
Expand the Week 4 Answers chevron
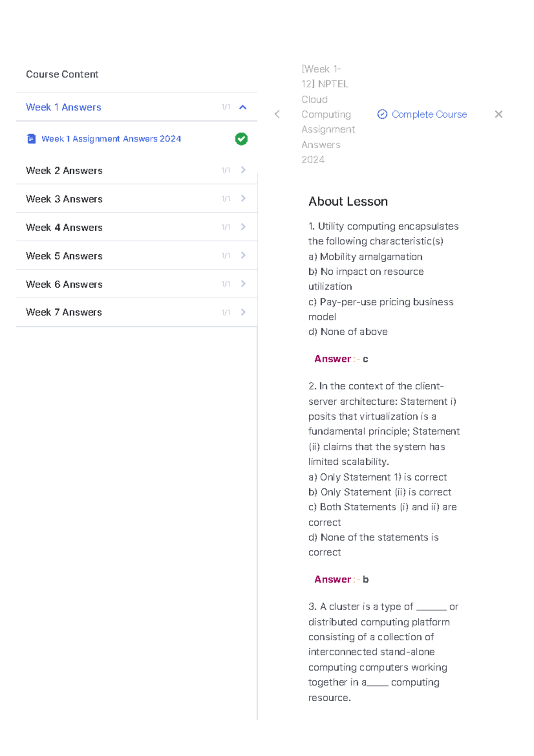click(x=243, y=227)
